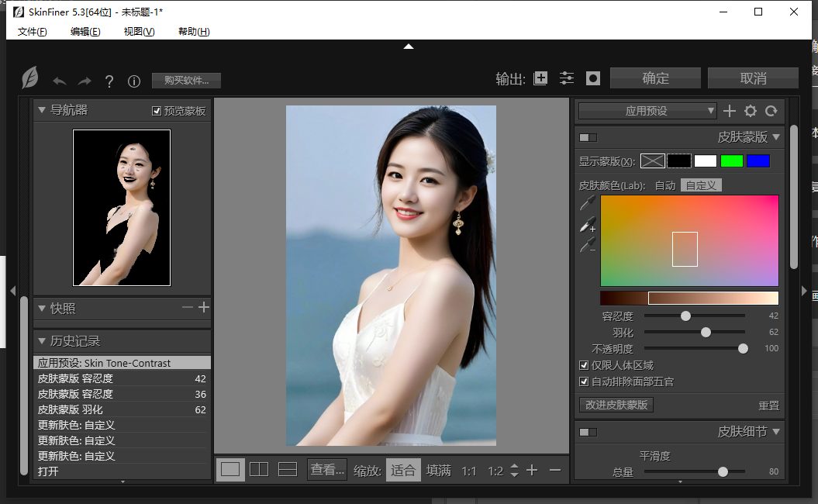
Task: Zoom in with plus icon
Action: coord(532,470)
